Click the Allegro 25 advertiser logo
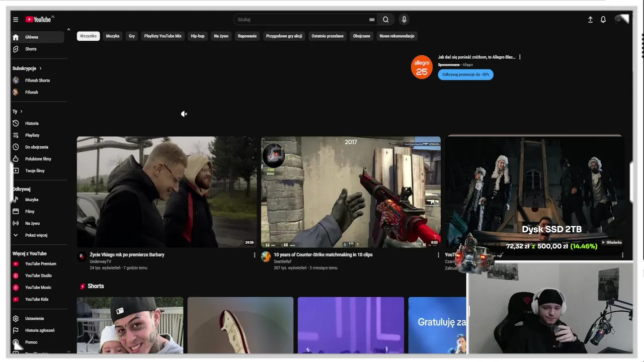 coord(422,67)
